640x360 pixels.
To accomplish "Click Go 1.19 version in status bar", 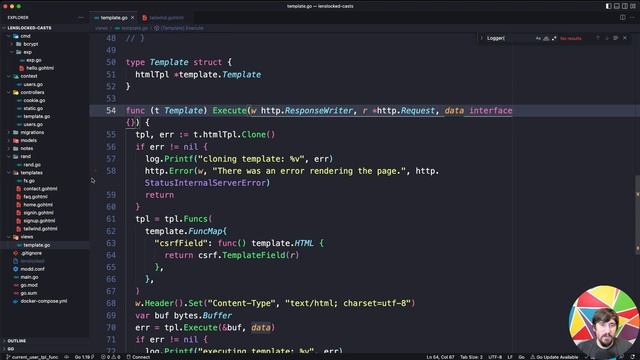I will click(84, 357).
